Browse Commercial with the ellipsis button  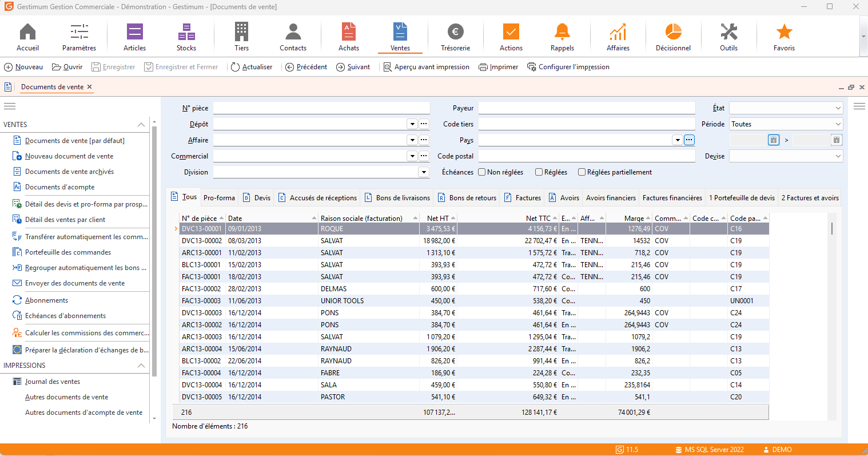tap(424, 156)
